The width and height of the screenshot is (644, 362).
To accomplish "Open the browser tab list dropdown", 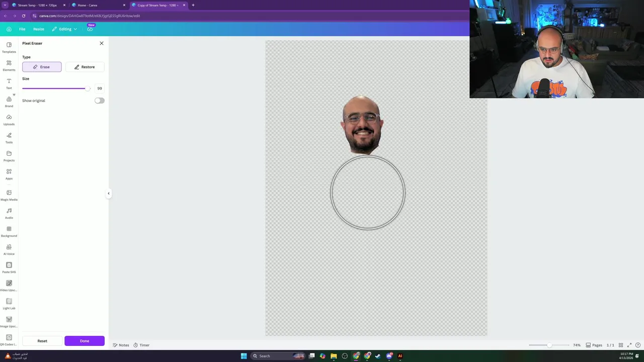I will (6, 5).
